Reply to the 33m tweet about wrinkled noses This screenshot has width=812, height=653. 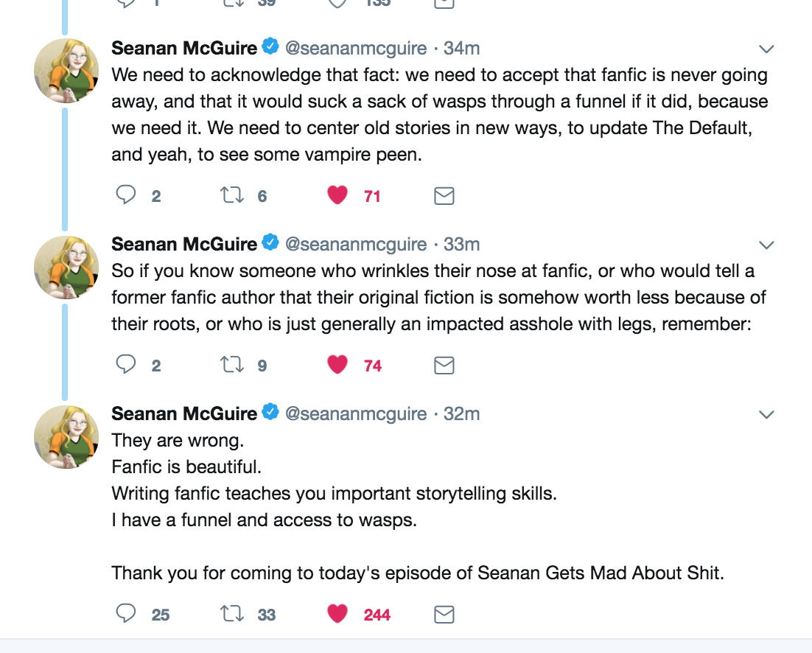pyautogui.click(x=127, y=365)
